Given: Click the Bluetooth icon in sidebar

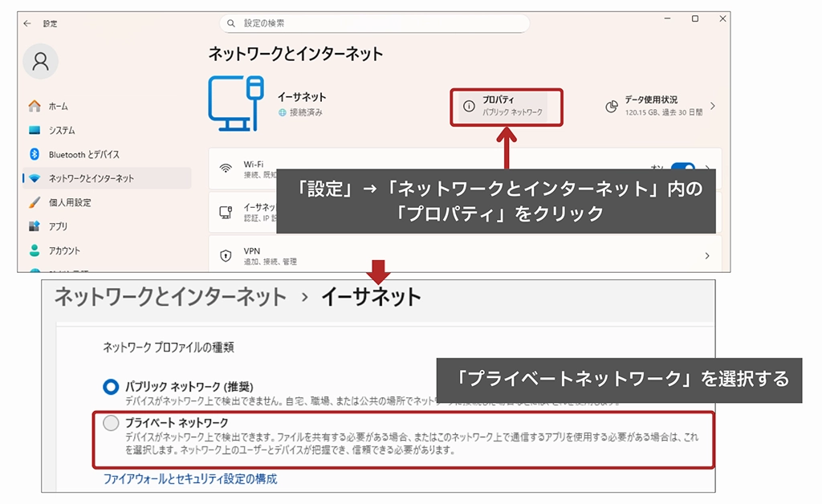Looking at the screenshot, I should (x=35, y=154).
